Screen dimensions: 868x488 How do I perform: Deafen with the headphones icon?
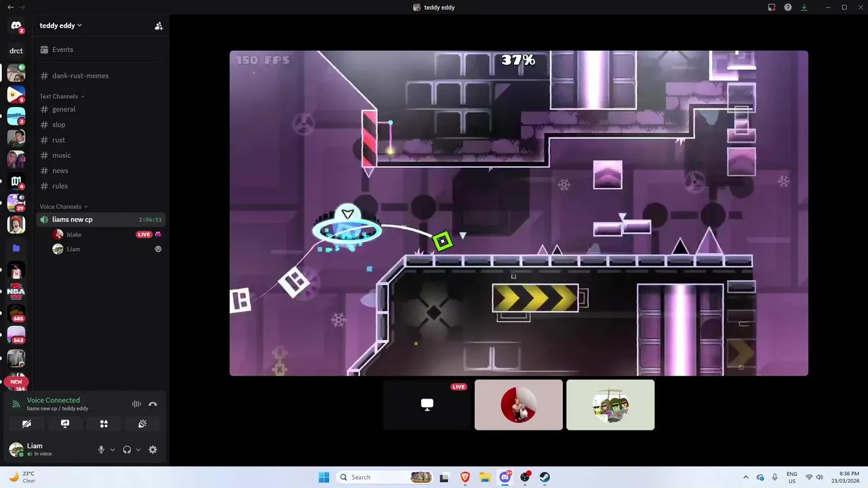(127, 449)
